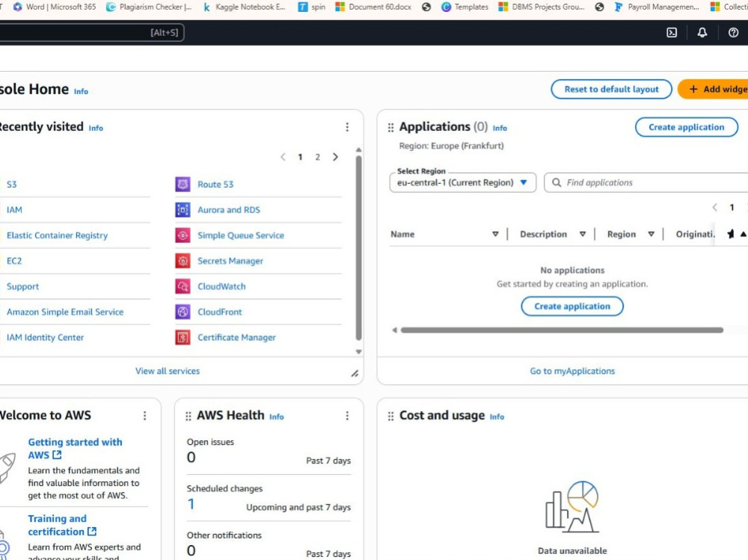This screenshot has height=560, width=748.
Task: Click the search icon in Find applications
Action: click(557, 182)
